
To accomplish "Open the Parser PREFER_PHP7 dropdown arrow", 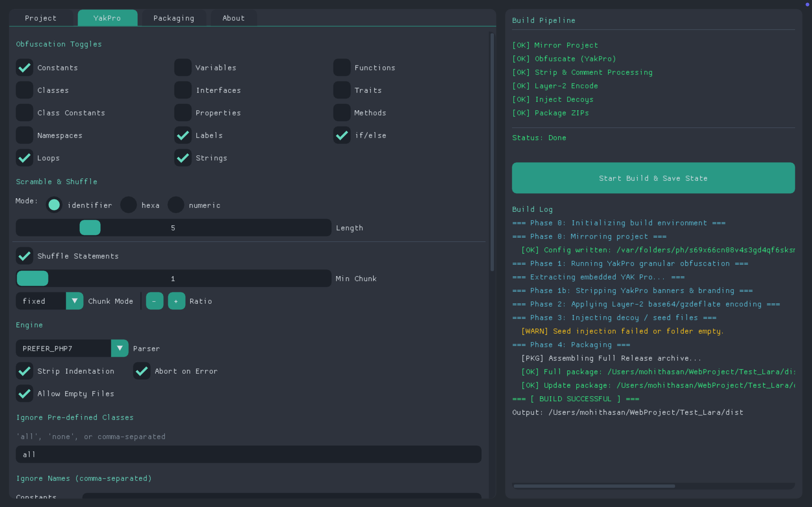I will pyautogui.click(x=120, y=348).
